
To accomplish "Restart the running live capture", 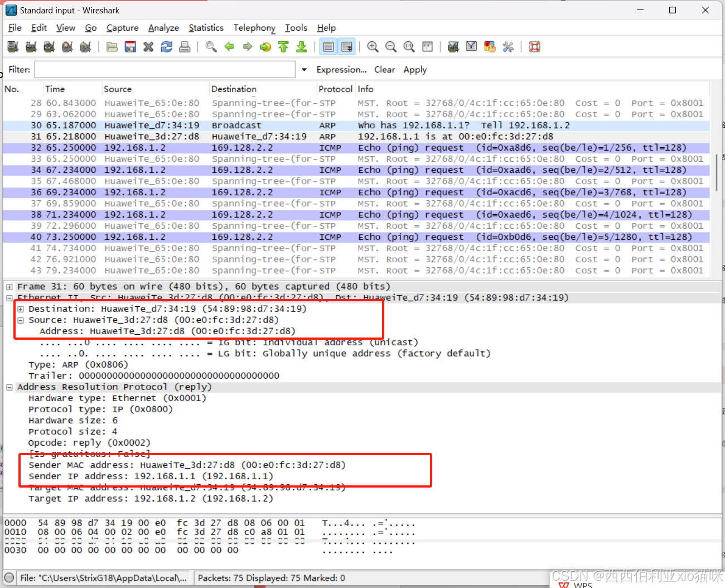I will 85,47.
